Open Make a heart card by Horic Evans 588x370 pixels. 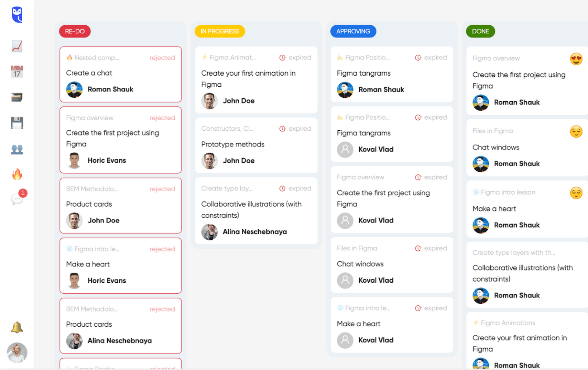point(121,266)
